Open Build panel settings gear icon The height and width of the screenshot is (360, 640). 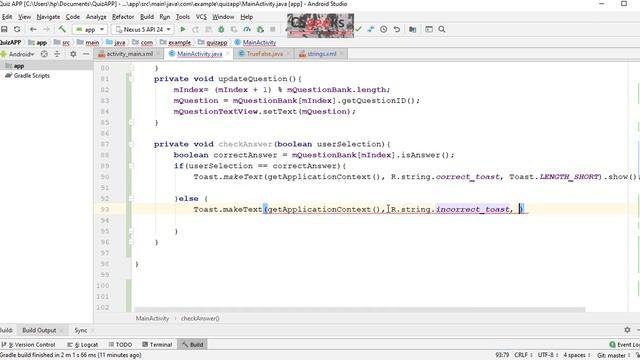pos(627,330)
